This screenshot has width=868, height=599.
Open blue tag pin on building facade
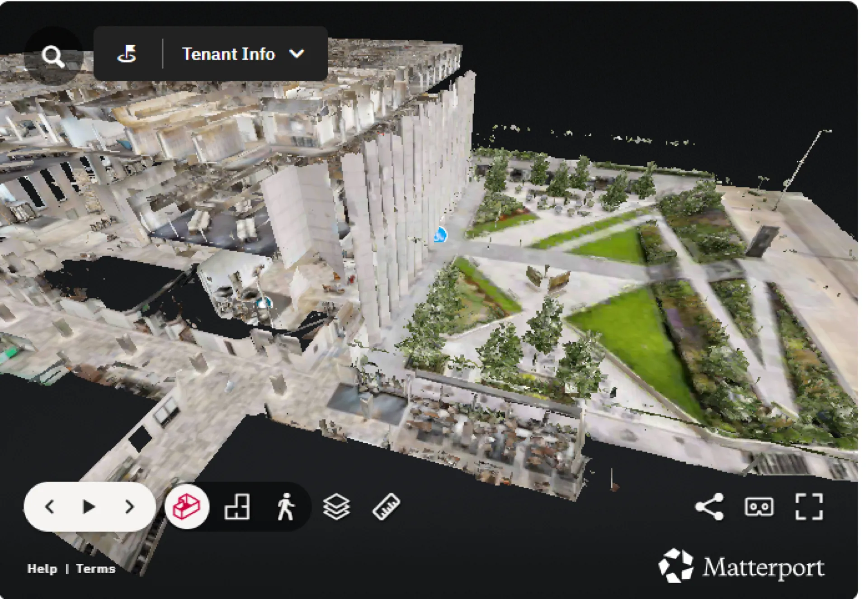point(440,235)
